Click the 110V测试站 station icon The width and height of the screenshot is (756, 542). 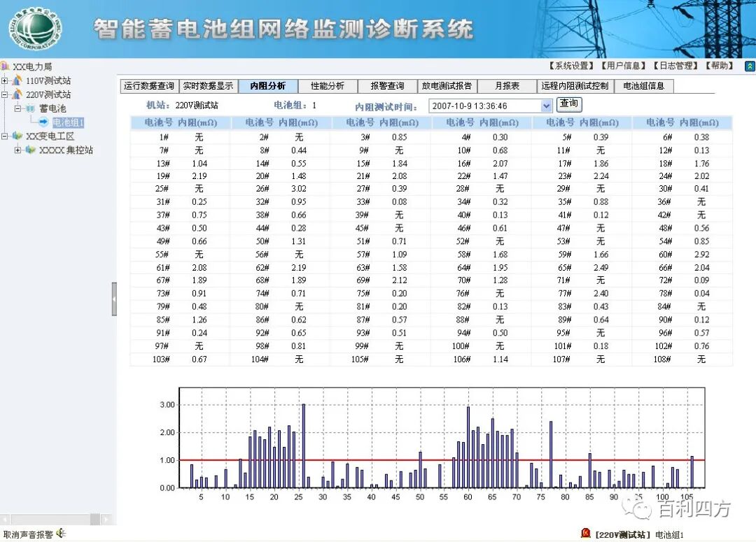[x=17, y=80]
